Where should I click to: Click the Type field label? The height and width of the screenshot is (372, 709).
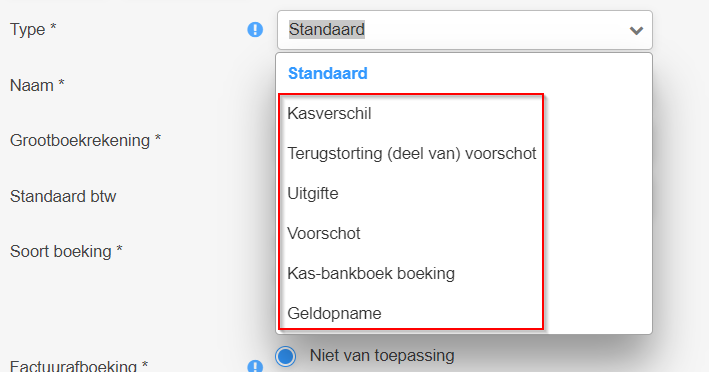(33, 29)
